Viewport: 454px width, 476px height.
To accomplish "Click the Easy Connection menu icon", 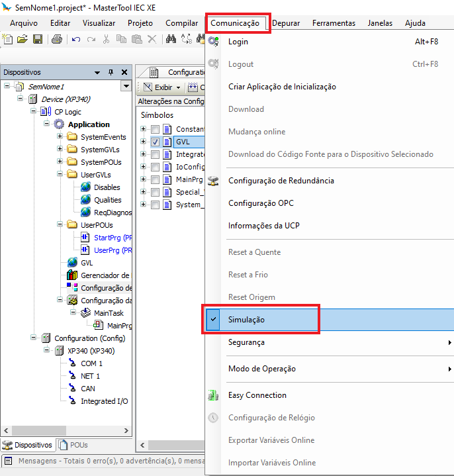I will tap(213, 395).
